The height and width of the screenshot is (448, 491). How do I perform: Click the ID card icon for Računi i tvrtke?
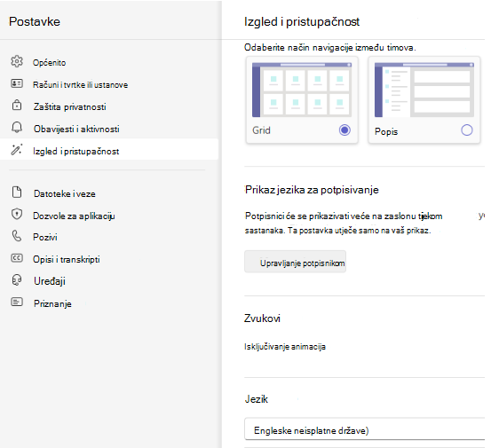tap(17, 83)
